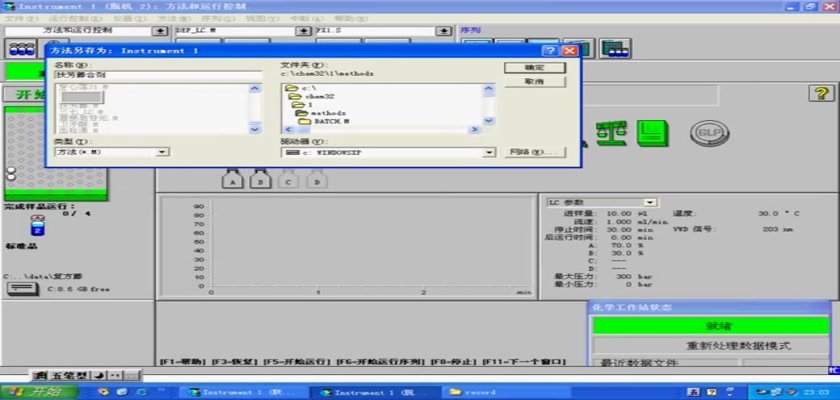Screen dimensions: 840x400
Task: Click folder list scroll left arrow
Action: click(x=288, y=130)
